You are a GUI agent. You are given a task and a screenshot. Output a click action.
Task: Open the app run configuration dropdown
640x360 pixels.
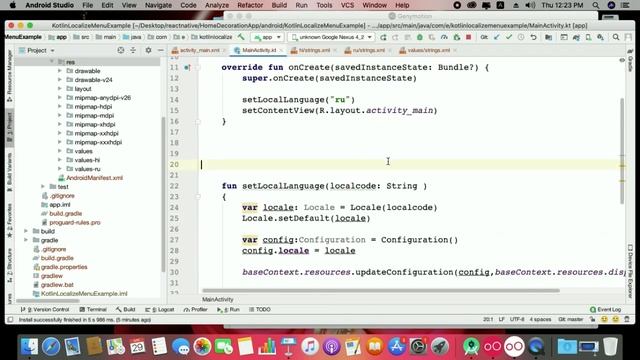click(x=267, y=37)
